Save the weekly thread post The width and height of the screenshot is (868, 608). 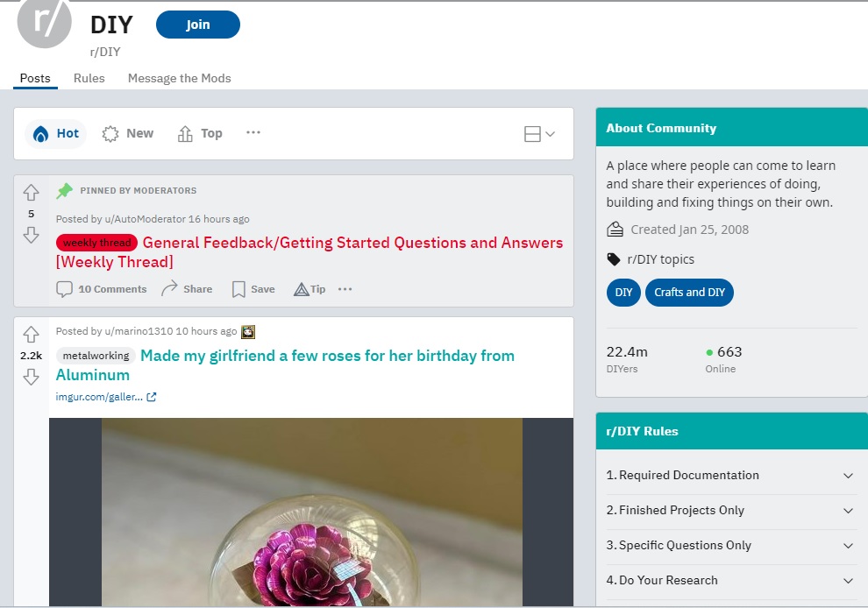click(253, 289)
